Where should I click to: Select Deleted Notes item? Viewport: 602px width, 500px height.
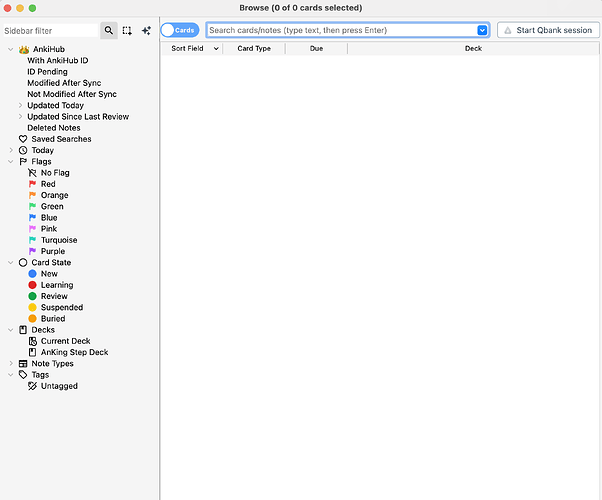point(54,128)
